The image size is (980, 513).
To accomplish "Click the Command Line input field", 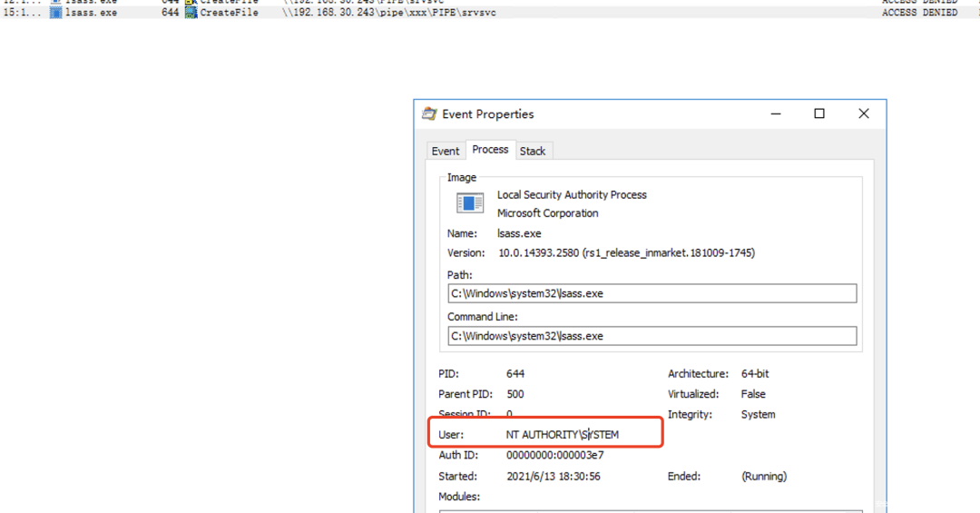I will click(652, 336).
